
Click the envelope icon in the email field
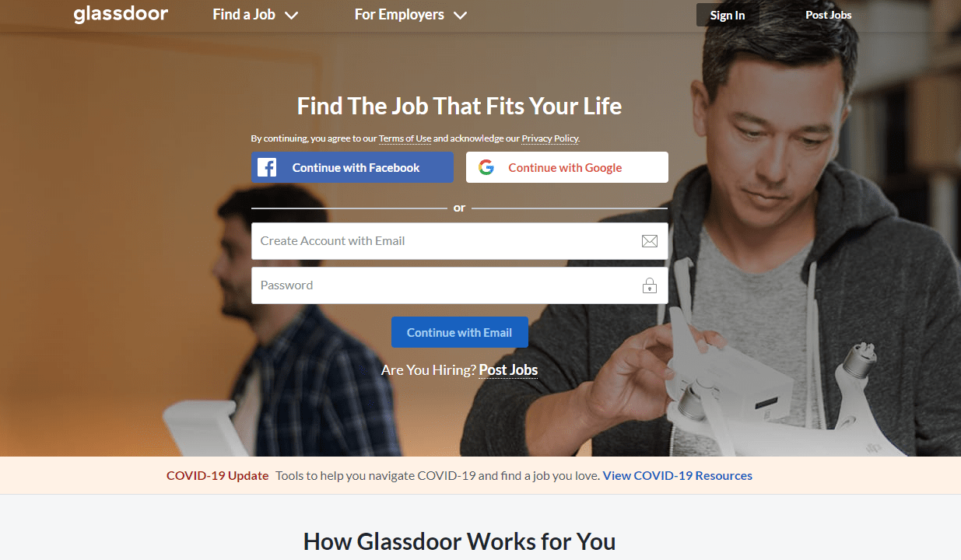(x=650, y=241)
